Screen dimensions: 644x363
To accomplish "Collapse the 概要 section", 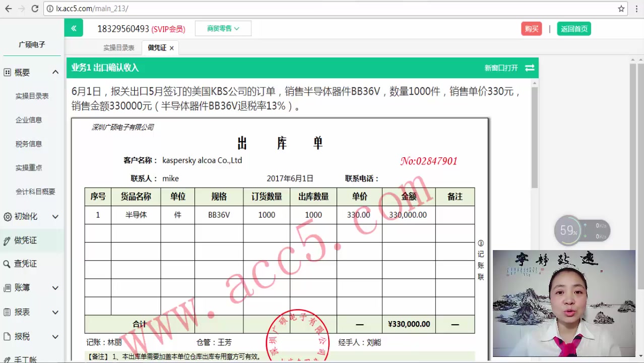I will pos(55,72).
